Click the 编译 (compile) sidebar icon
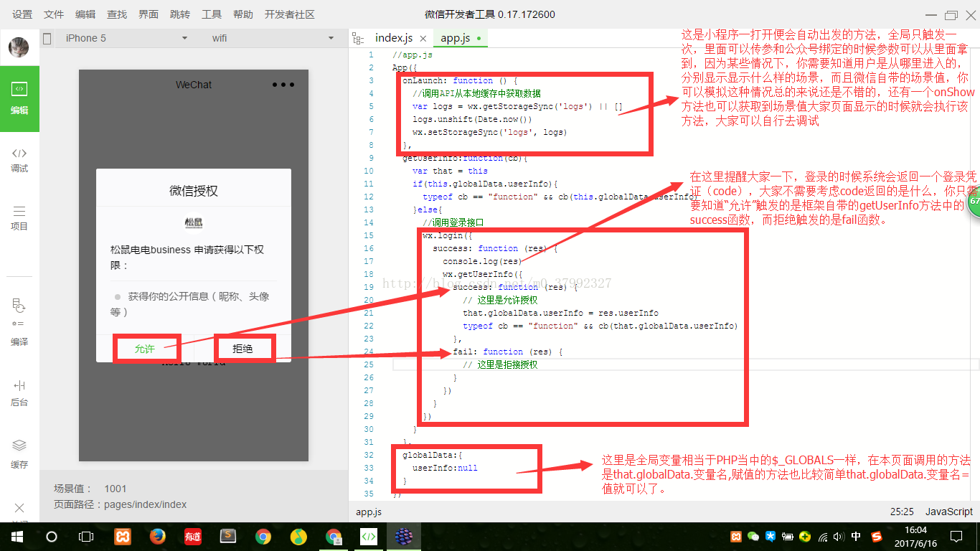 click(19, 323)
